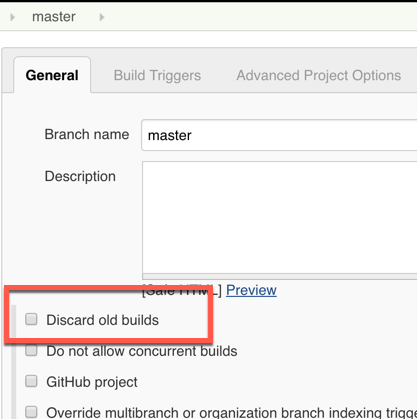
Task: Click the Description box bottom resize bar
Action: coord(280,276)
